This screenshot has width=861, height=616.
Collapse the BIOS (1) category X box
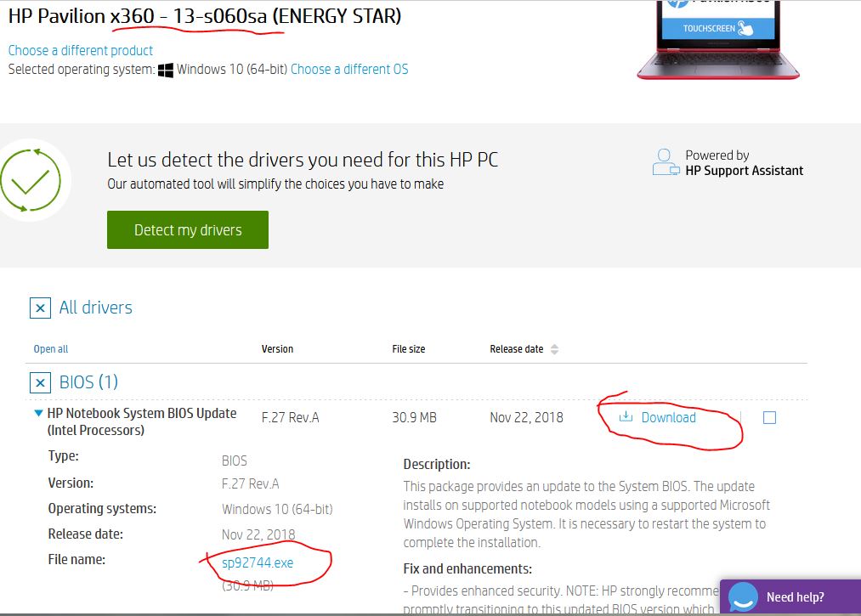click(x=40, y=382)
